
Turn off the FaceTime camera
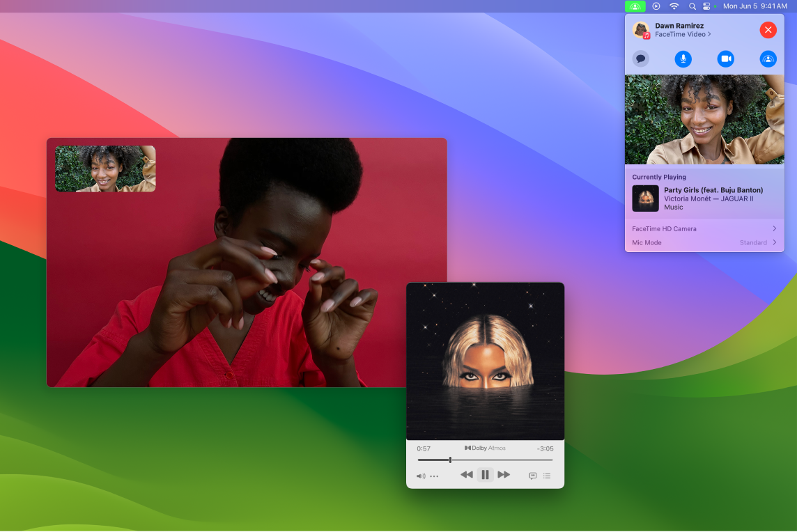click(725, 58)
